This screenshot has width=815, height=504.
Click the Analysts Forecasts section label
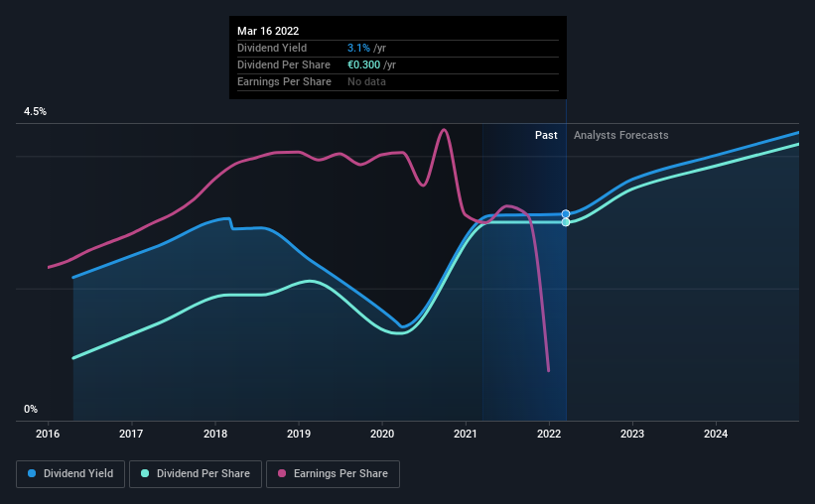point(621,135)
